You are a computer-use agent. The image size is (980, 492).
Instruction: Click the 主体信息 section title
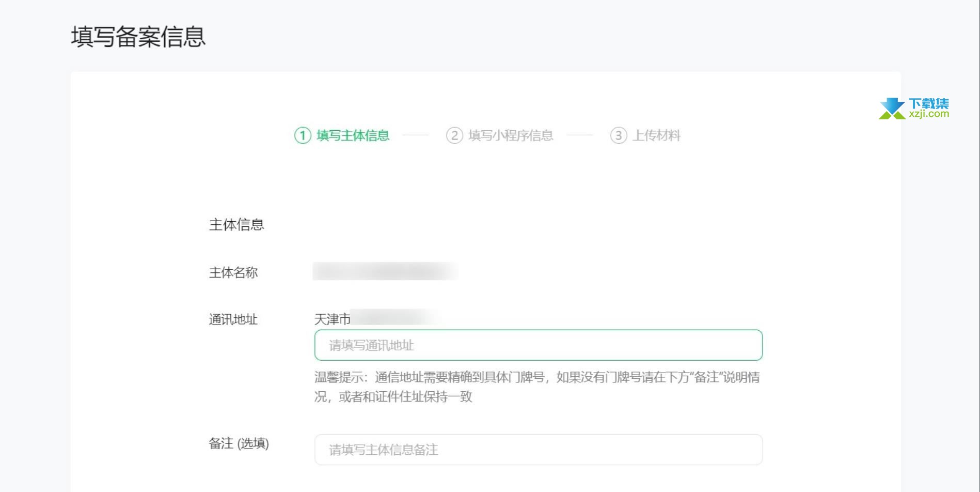click(236, 225)
